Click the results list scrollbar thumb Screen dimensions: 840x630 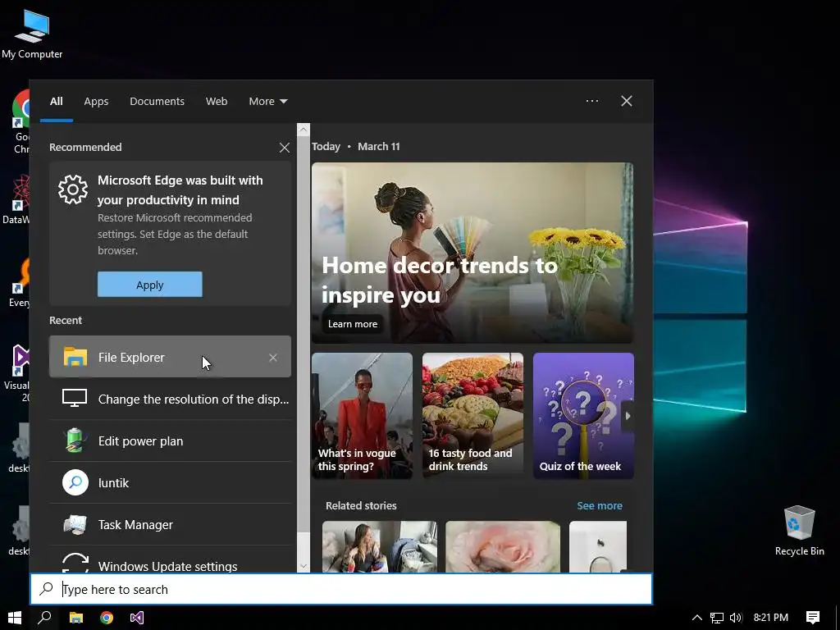[x=304, y=335]
